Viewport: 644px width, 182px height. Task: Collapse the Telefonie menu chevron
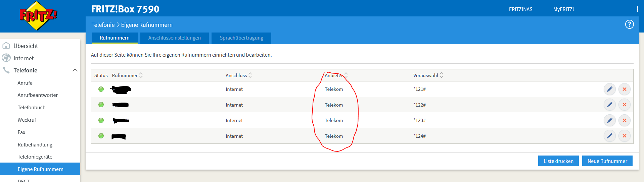point(75,70)
